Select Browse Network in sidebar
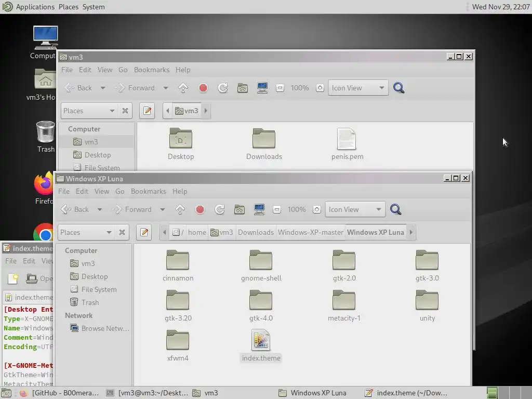532x399 pixels. pos(94,328)
